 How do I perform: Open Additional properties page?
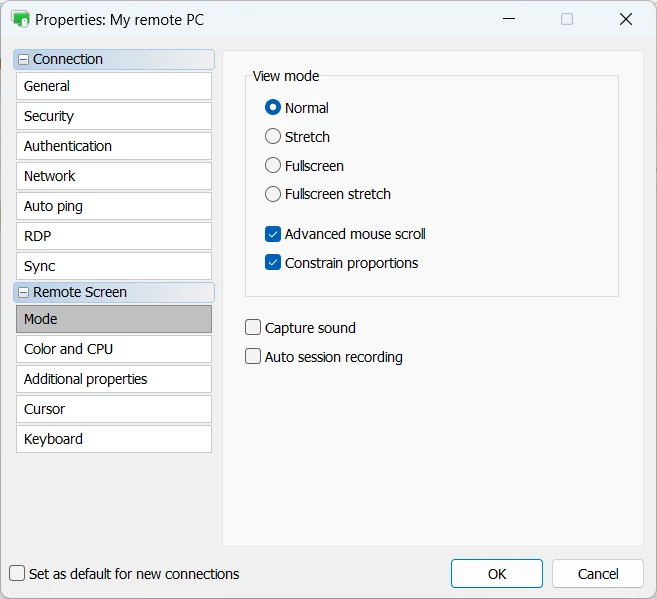pyautogui.click(x=113, y=379)
